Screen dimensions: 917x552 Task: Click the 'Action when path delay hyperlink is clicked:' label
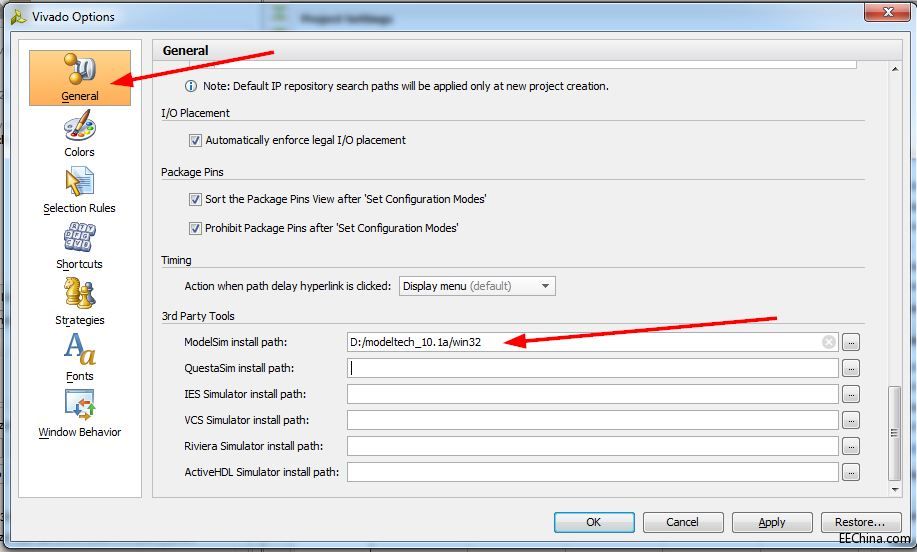288,286
